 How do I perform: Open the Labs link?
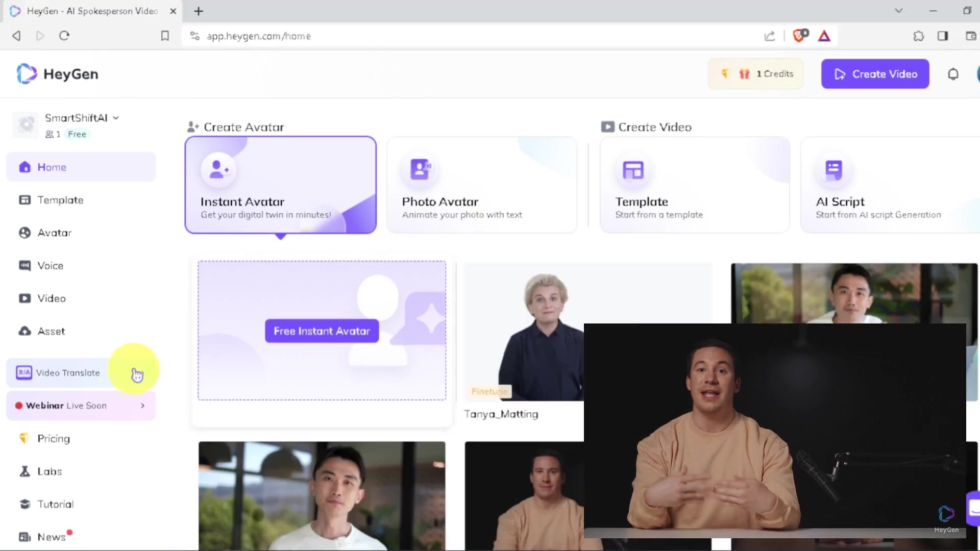pyautogui.click(x=81, y=471)
